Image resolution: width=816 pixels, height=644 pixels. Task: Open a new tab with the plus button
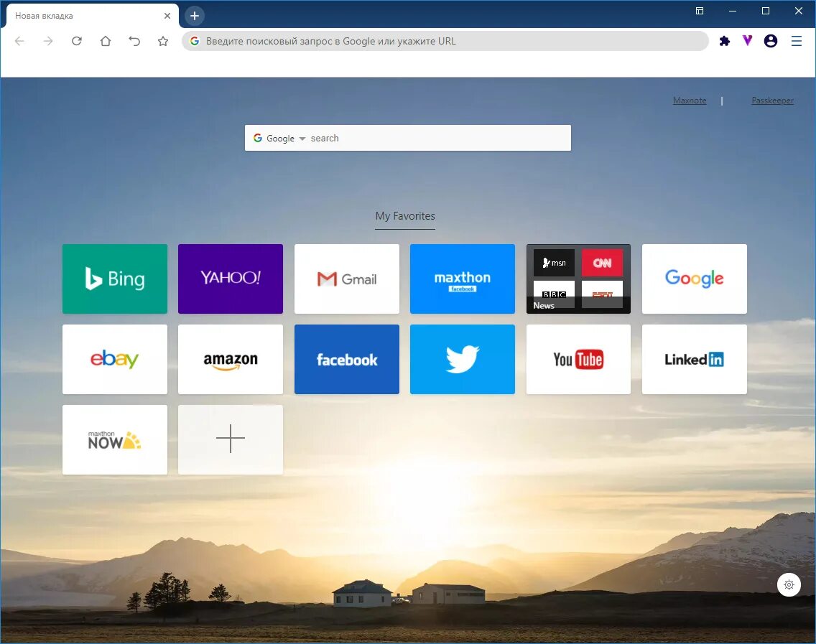(195, 16)
